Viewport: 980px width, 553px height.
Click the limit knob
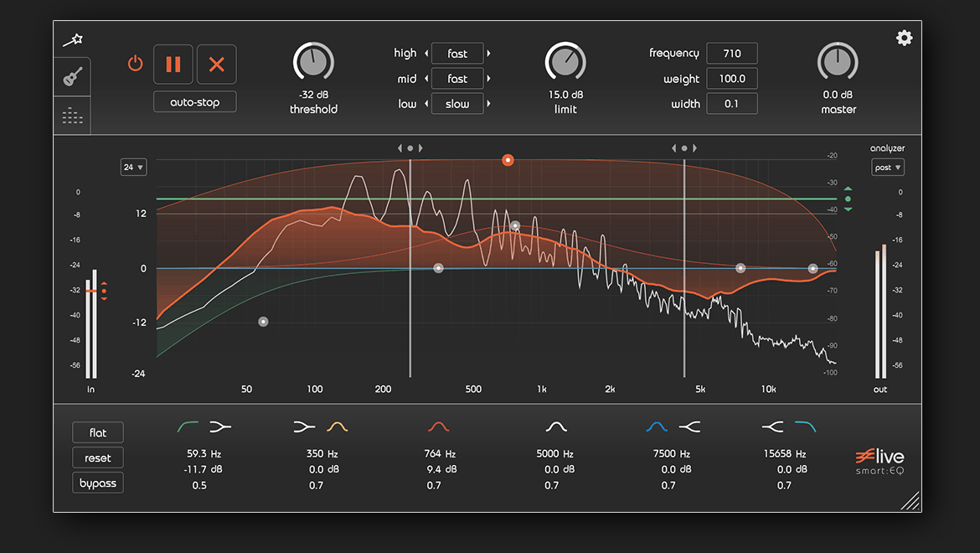coord(565,62)
